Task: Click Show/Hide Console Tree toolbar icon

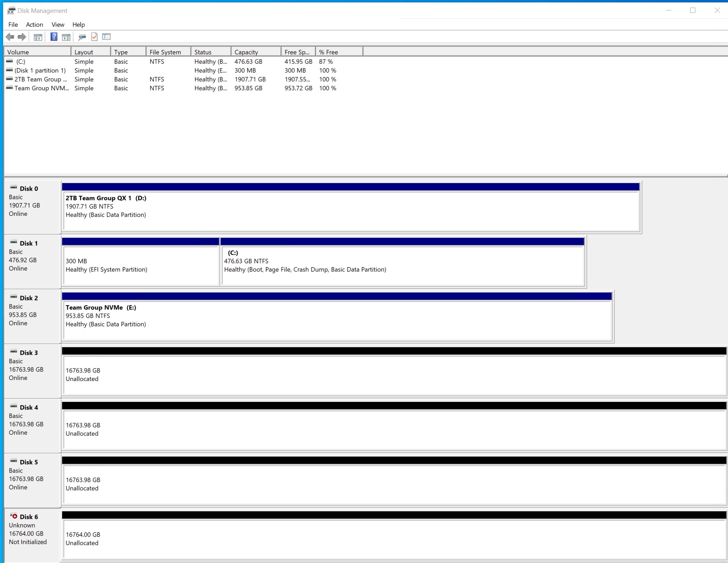Action: pyautogui.click(x=38, y=37)
